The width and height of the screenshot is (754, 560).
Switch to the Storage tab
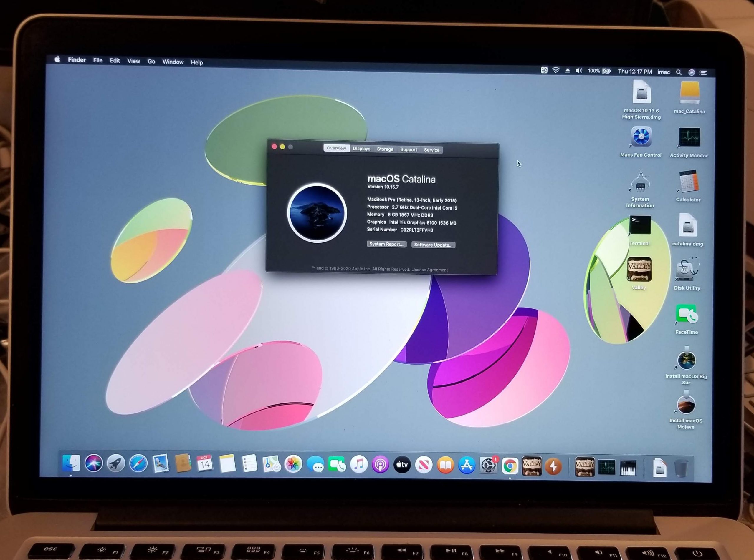click(385, 149)
